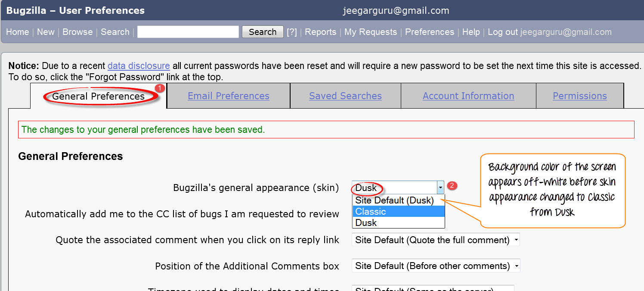Click the Search button in header
The image size is (644, 291).
[x=262, y=32]
